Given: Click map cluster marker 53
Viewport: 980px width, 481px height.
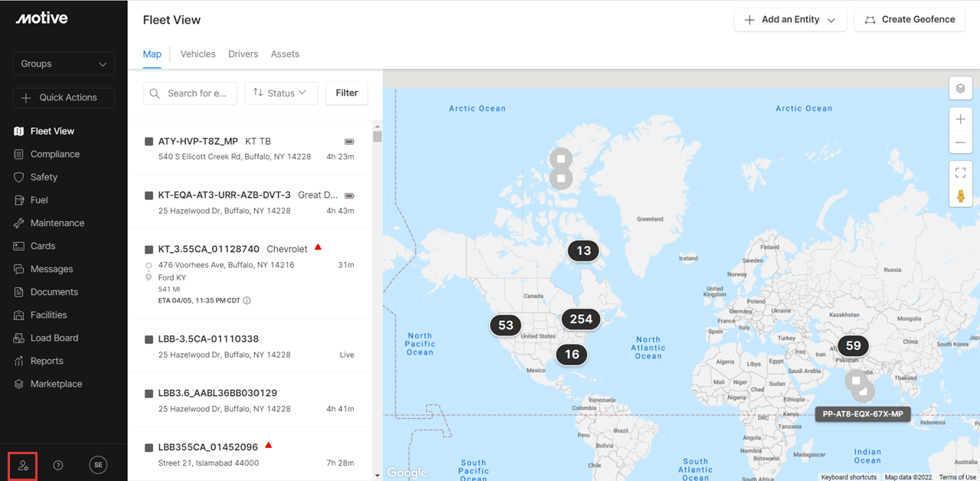Looking at the screenshot, I should click(x=505, y=325).
